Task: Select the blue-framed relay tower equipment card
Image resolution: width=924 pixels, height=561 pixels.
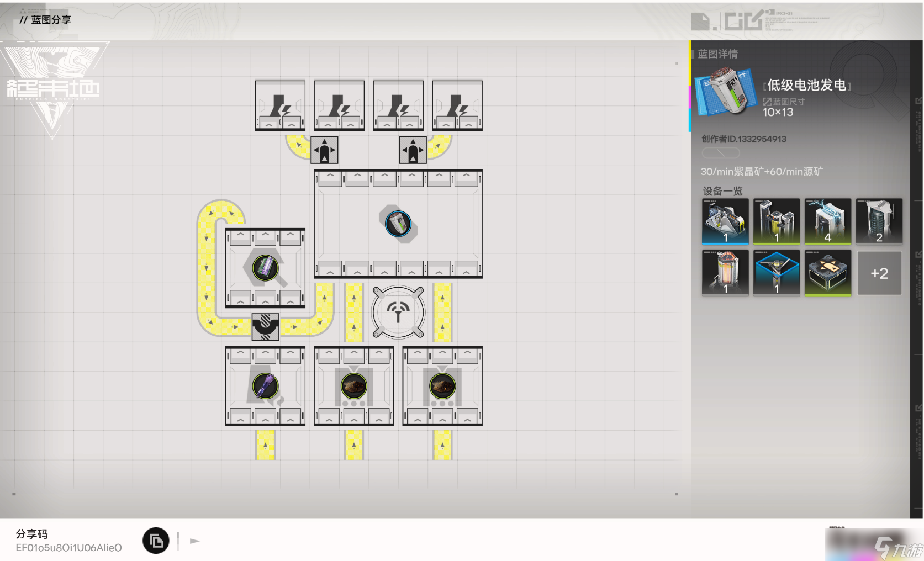Action: [x=777, y=273]
